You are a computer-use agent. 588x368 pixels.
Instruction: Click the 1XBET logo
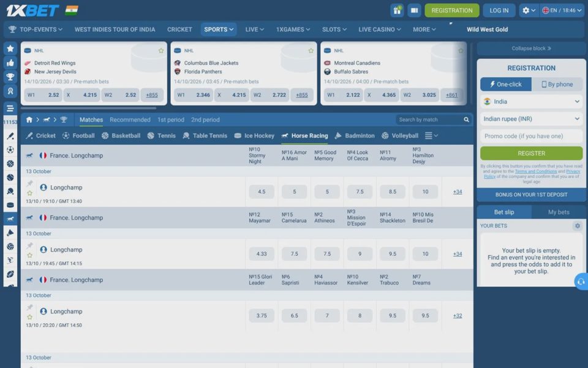click(32, 10)
